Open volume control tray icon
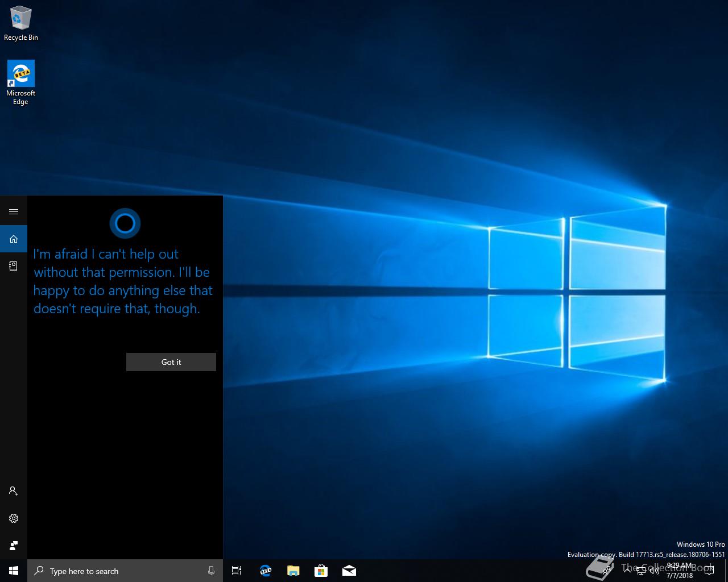Viewport: 728px width, 582px height. pyautogui.click(x=654, y=571)
